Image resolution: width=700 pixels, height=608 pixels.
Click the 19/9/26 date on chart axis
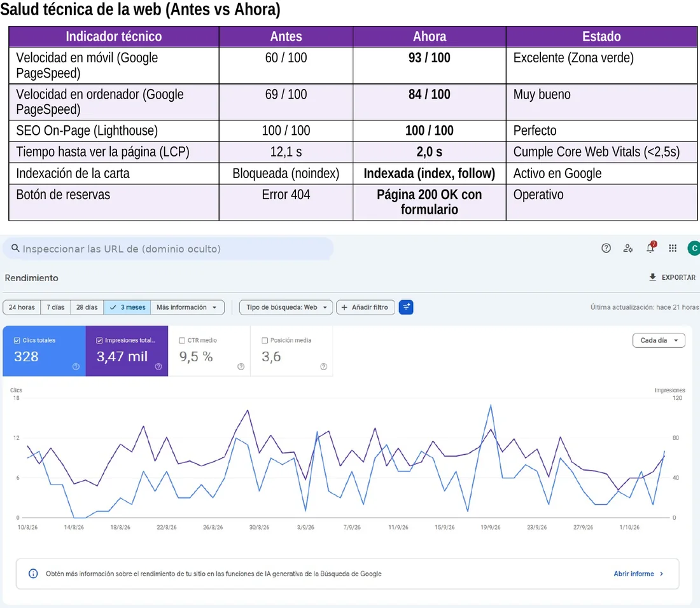tap(490, 527)
